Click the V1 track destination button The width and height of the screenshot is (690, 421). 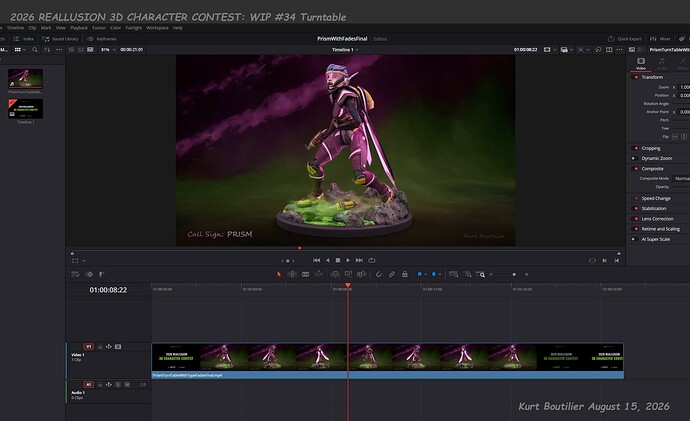coord(88,347)
